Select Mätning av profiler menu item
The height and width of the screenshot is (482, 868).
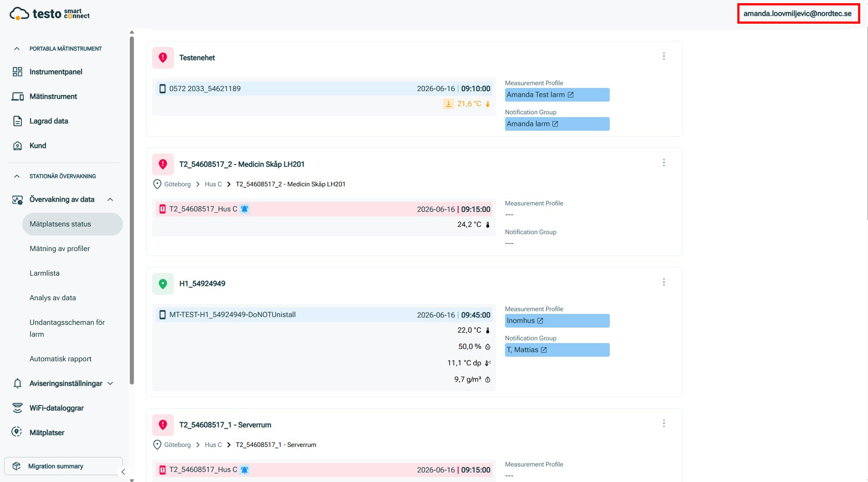pos(60,249)
